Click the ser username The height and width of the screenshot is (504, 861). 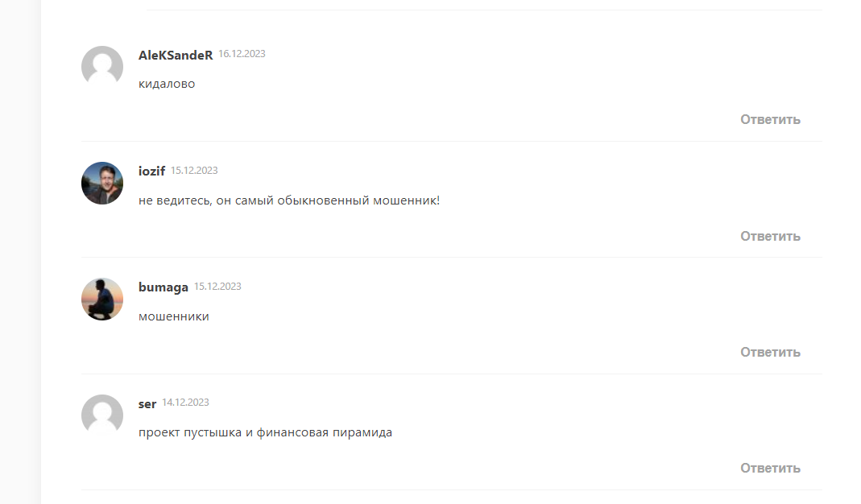pos(147,404)
